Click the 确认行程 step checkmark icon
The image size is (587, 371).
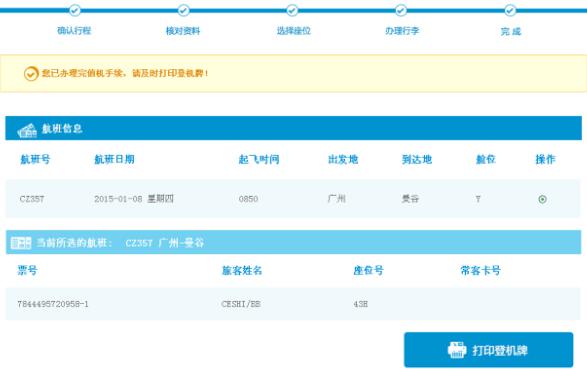point(74,10)
